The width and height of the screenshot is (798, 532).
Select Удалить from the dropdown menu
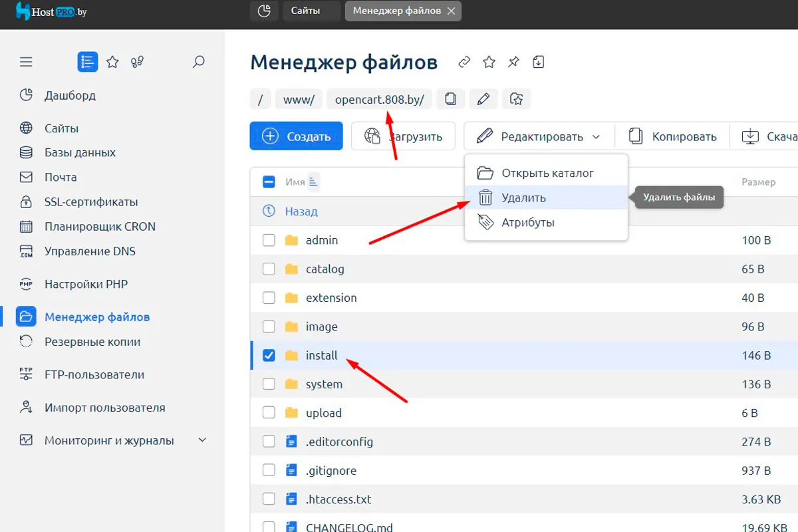[523, 198]
